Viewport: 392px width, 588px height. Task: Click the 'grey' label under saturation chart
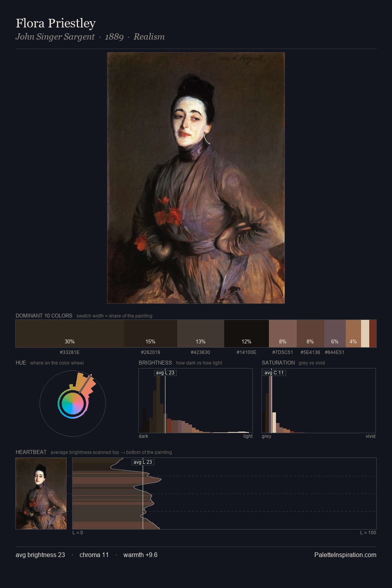(267, 436)
